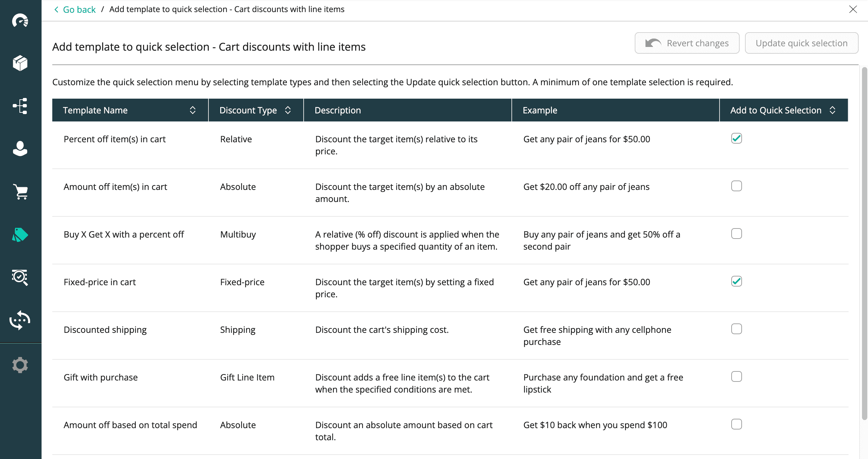This screenshot has width=868, height=459.
Task: Open the products box icon in sidebar
Action: pos(20,63)
